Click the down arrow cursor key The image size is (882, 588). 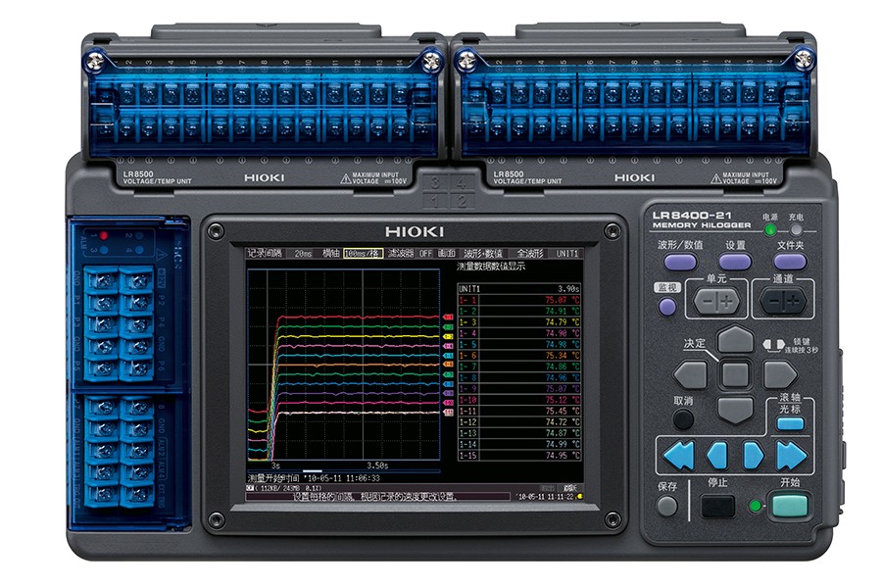coord(735,410)
